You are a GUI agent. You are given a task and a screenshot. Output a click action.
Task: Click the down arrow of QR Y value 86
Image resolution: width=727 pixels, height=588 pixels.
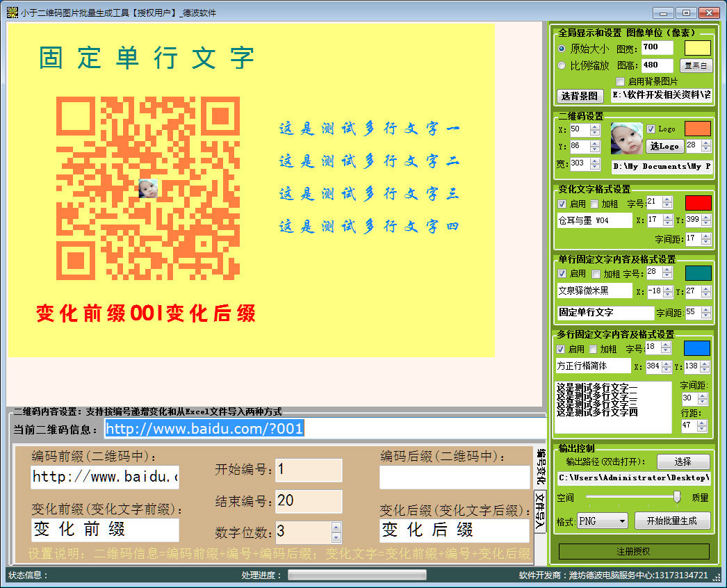pos(596,149)
